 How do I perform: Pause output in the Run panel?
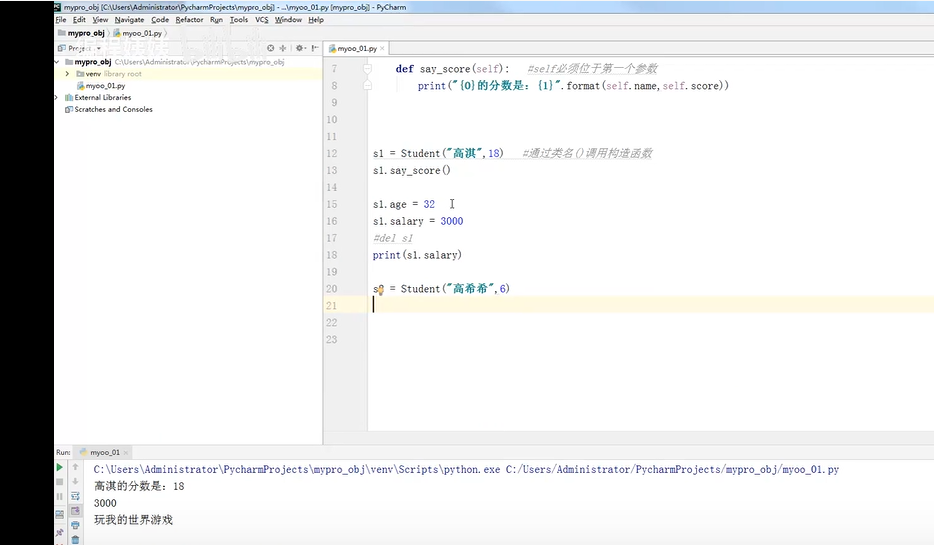click(x=60, y=497)
